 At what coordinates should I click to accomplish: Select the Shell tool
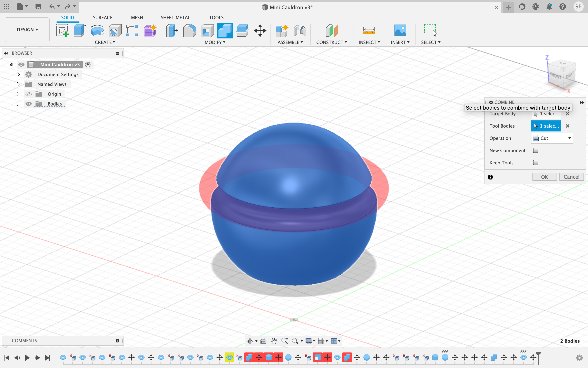207,31
